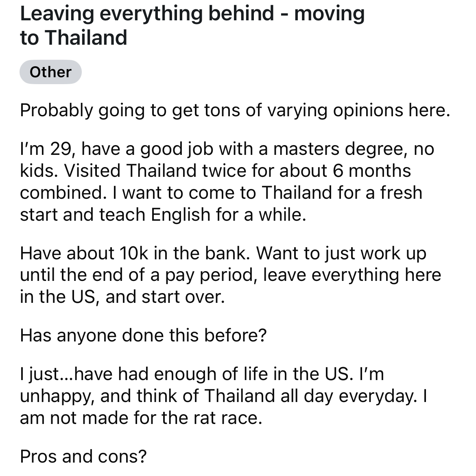Click the words 'teach English' in the post
Screen dimensions: 476x476
[x=155, y=215]
